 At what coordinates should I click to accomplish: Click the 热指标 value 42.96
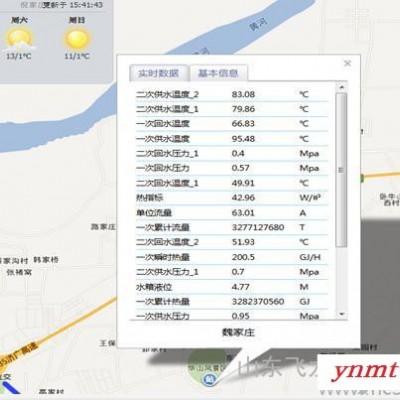(x=243, y=198)
